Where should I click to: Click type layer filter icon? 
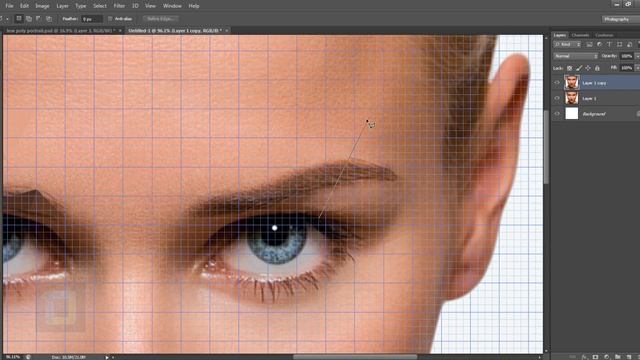point(609,44)
